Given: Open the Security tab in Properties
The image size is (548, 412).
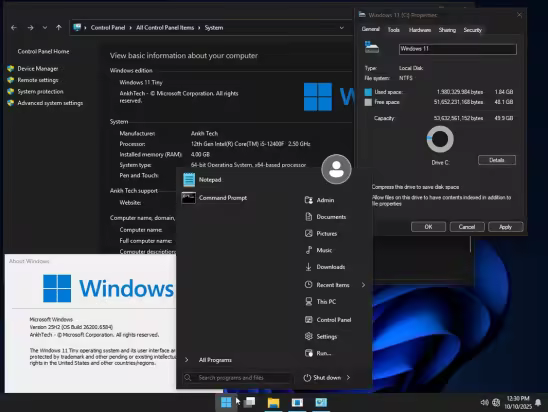Looking at the screenshot, I should (473, 30).
